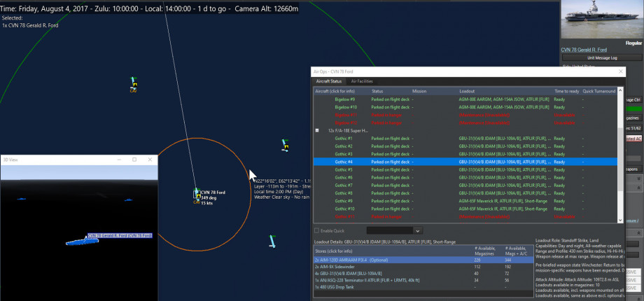Click the AN/ASQ-228 Terminator II ATFLIR store
This screenshot has width=644, height=301.
pyautogui.click(x=423, y=280)
